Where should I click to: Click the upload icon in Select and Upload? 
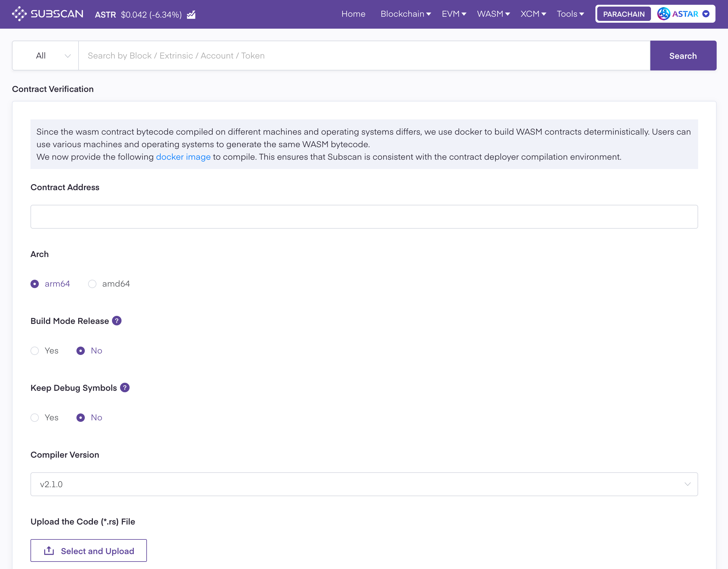click(49, 550)
